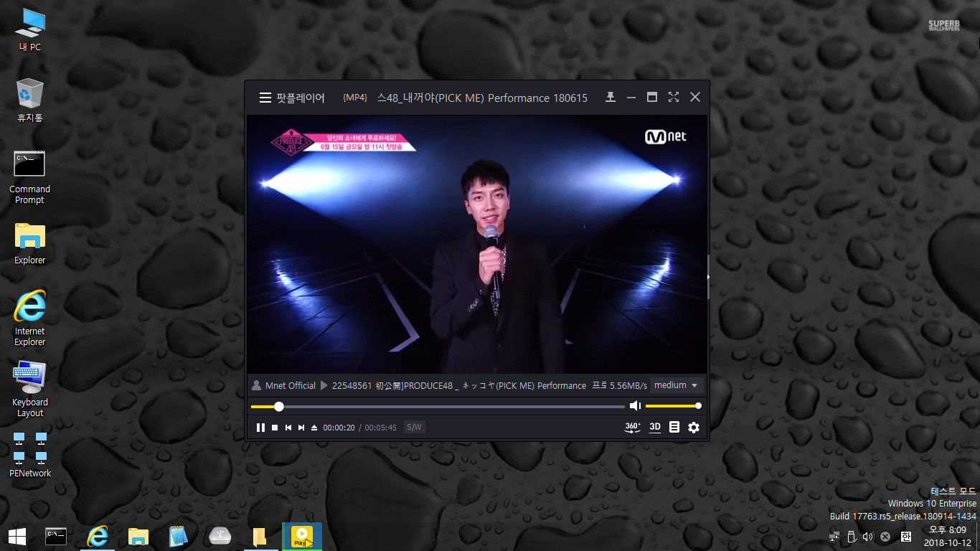Launch Command Prompt from taskbar
This screenshot has height=551, width=980.
point(56,536)
